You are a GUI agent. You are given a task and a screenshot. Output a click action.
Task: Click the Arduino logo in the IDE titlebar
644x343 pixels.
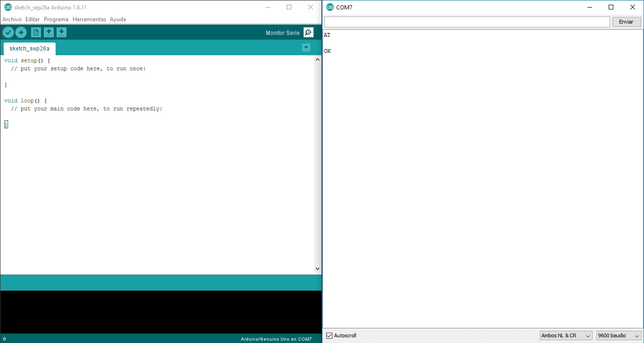point(7,7)
